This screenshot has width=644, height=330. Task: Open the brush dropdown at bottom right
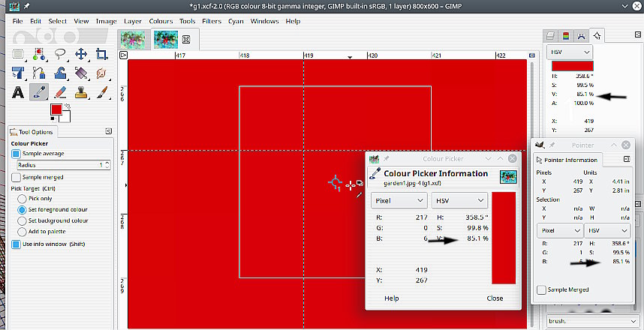(591, 321)
